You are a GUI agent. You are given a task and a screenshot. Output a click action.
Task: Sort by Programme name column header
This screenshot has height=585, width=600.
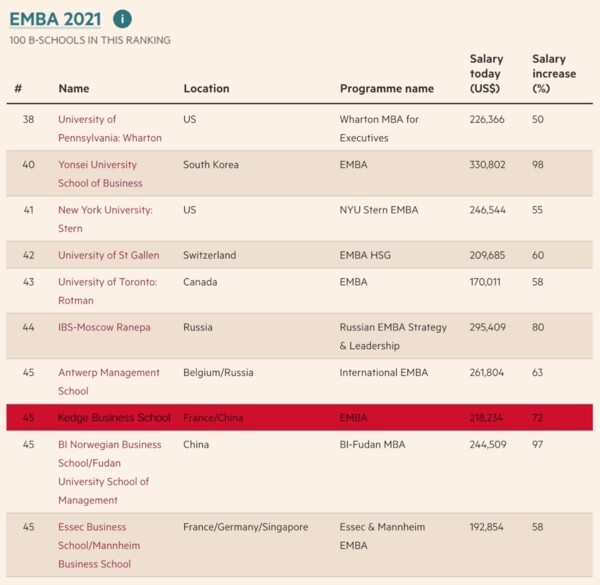point(387,89)
